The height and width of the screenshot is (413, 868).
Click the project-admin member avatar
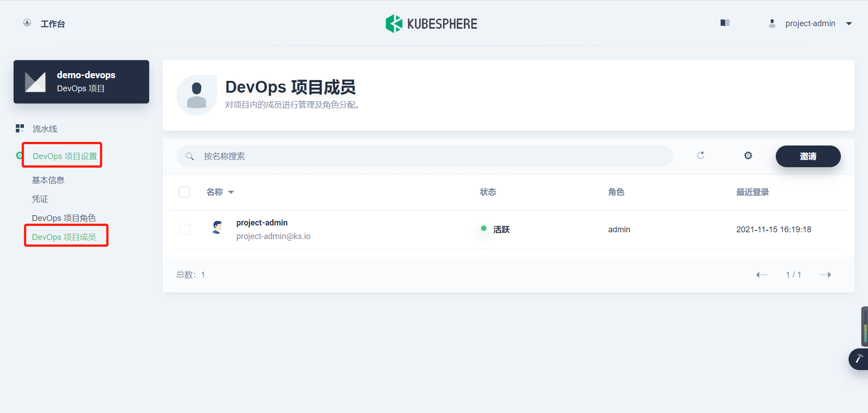pos(217,227)
